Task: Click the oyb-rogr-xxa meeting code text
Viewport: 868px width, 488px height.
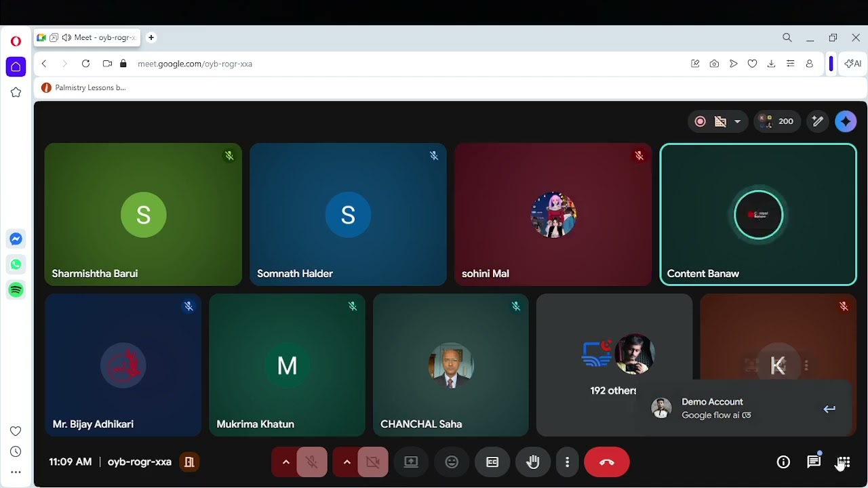Action: (x=140, y=462)
